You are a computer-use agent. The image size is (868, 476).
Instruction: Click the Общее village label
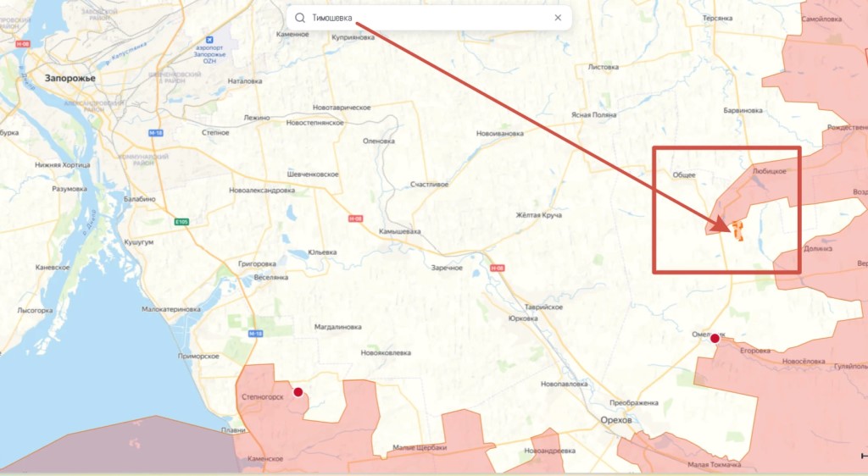pyautogui.click(x=684, y=174)
